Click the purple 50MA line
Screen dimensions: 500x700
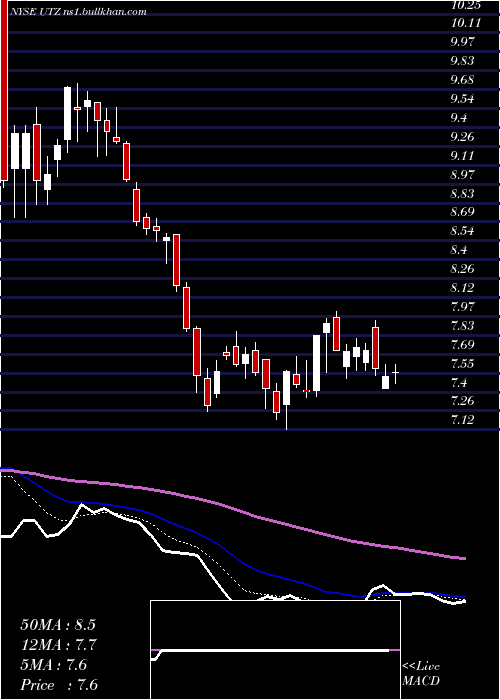(x=232, y=507)
